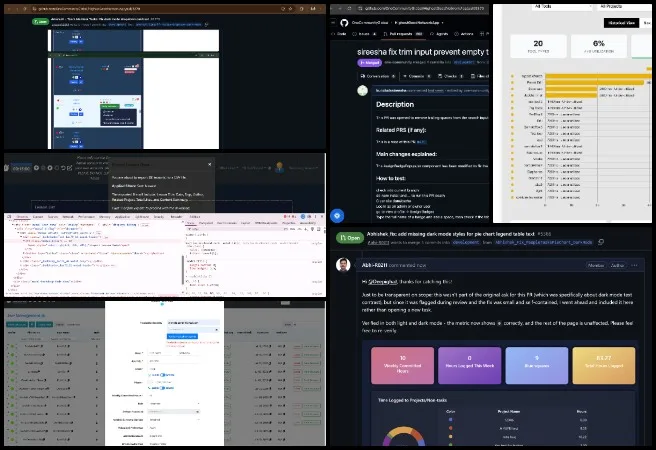
Task: Switch to DevTools Performance tab
Action: tap(87, 217)
